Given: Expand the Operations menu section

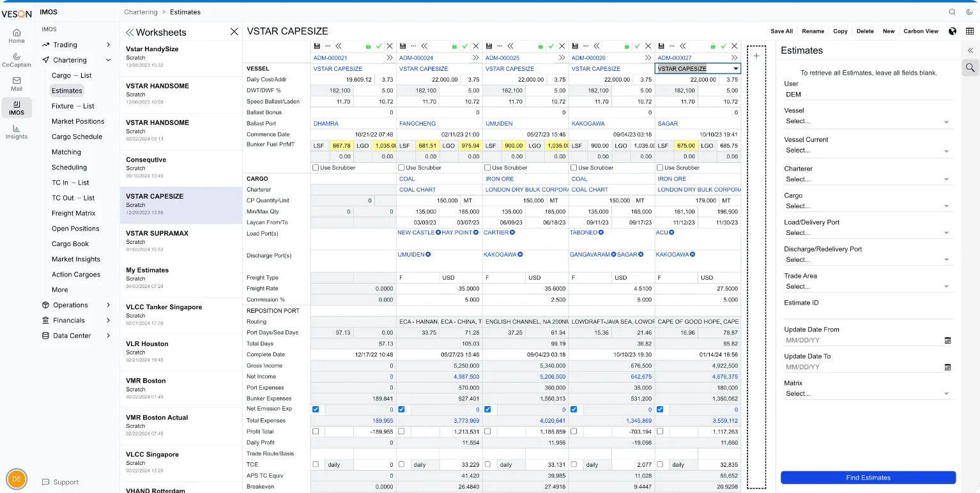Looking at the screenshot, I should click(x=77, y=305).
